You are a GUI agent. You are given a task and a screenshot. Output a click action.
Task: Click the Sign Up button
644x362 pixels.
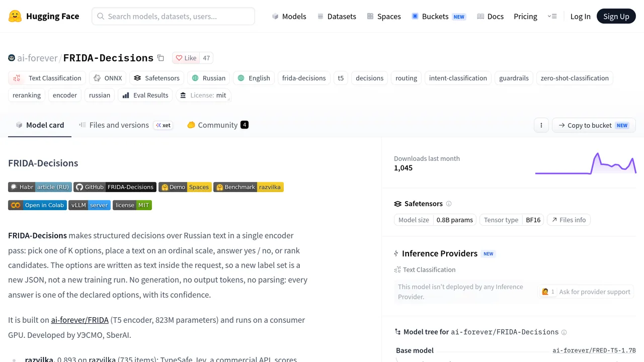point(616,16)
